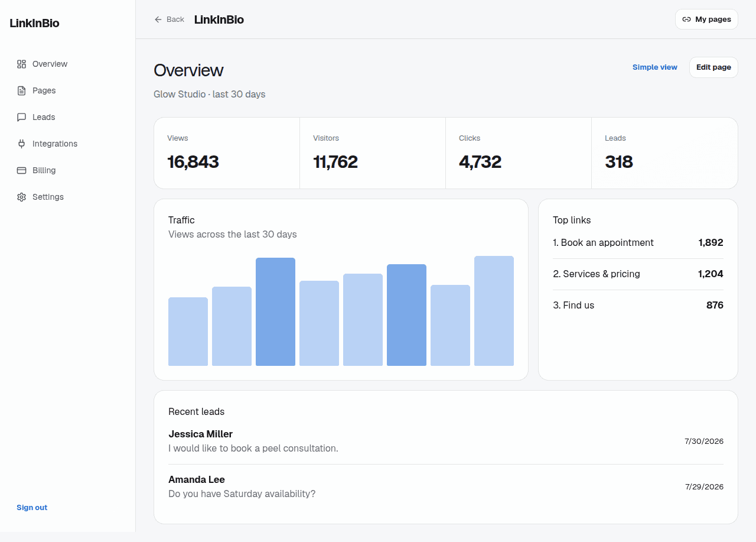Click the peel consultation message text
The width and height of the screenshot is (756, 542).
(253, 449)
